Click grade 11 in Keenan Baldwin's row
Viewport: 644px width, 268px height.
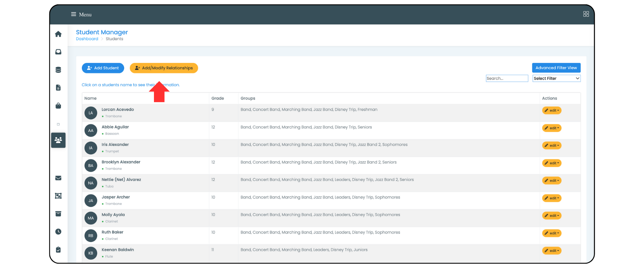tap(213, 250)
